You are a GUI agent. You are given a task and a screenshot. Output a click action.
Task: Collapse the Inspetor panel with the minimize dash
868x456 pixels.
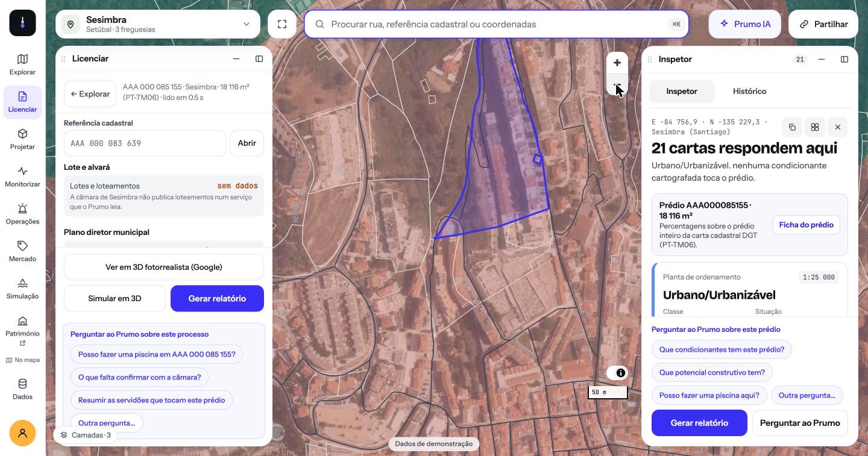tap(822, 59)
